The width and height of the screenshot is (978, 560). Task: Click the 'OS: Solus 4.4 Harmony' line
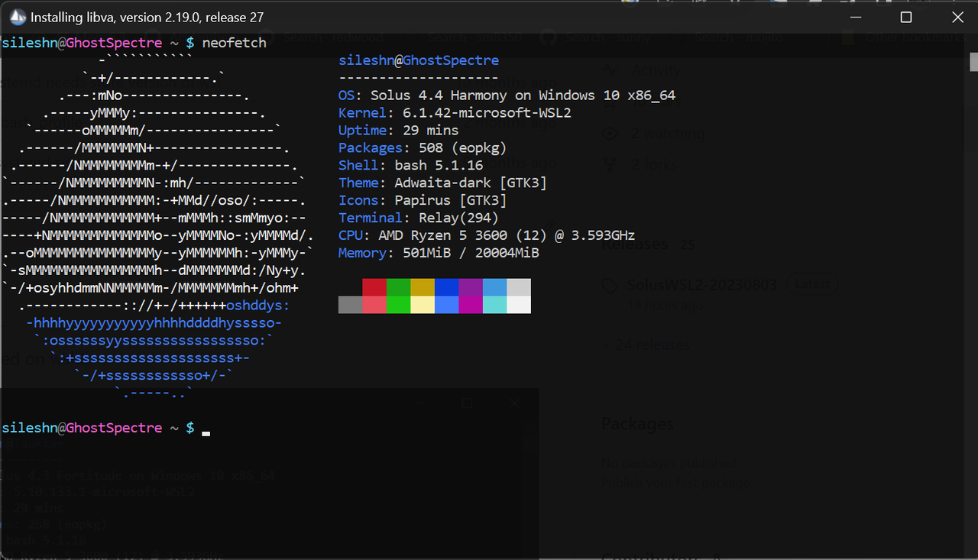pos(507,95)
